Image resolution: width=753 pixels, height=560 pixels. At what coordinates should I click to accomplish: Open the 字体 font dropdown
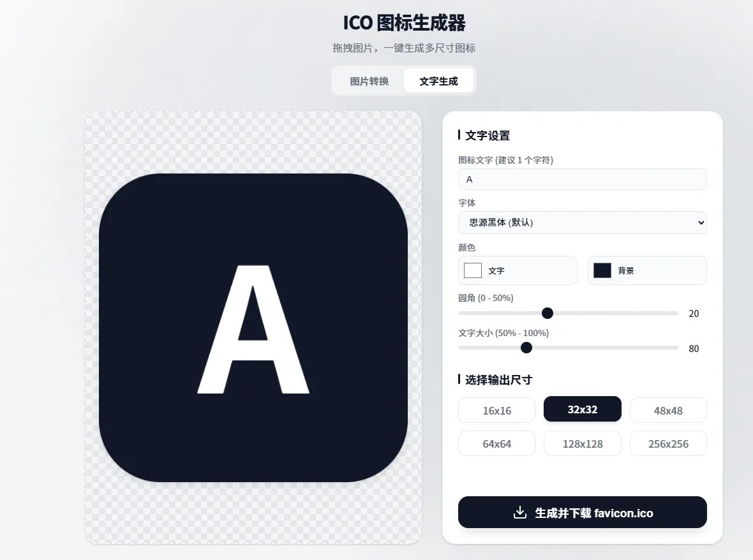tap(582, 223)
